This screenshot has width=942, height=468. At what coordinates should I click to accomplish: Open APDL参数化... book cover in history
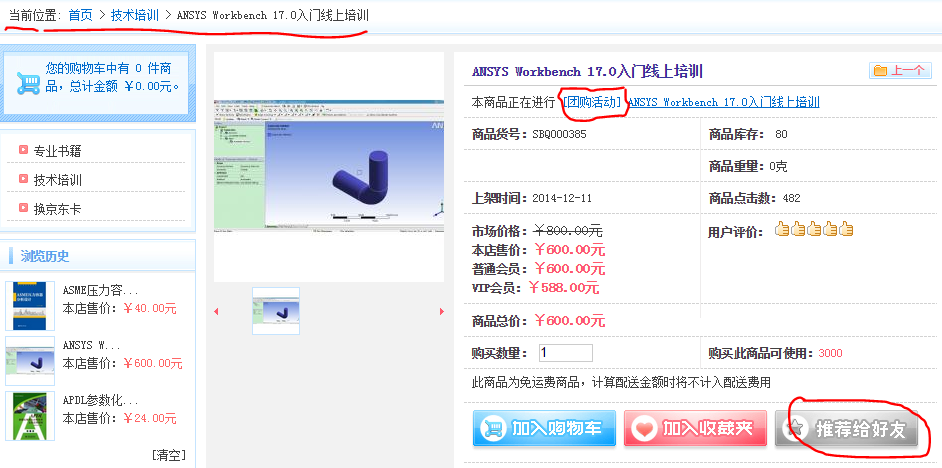pos(30,416)
